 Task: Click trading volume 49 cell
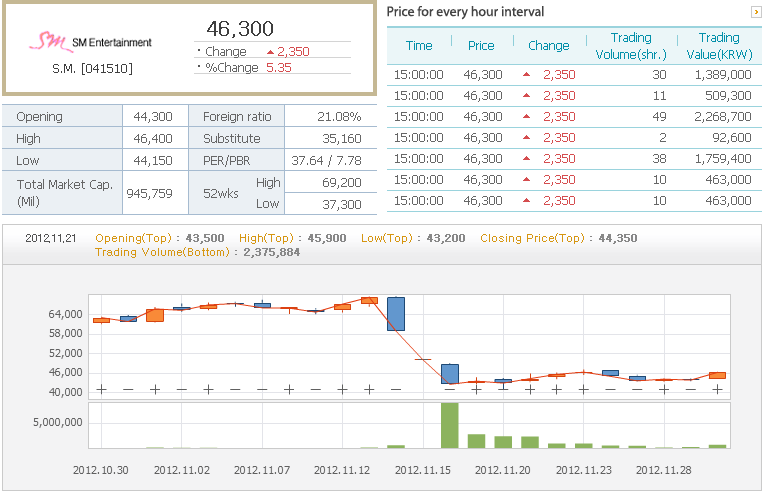[659, 116]
